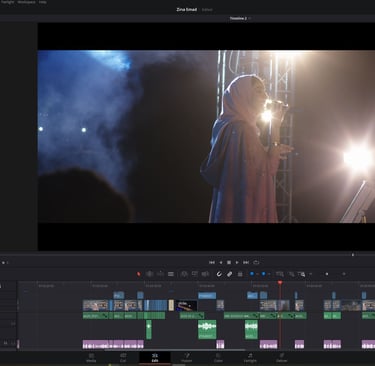Add a blue marker on timeline
The image size is (375, 366).
click(263, 274)
